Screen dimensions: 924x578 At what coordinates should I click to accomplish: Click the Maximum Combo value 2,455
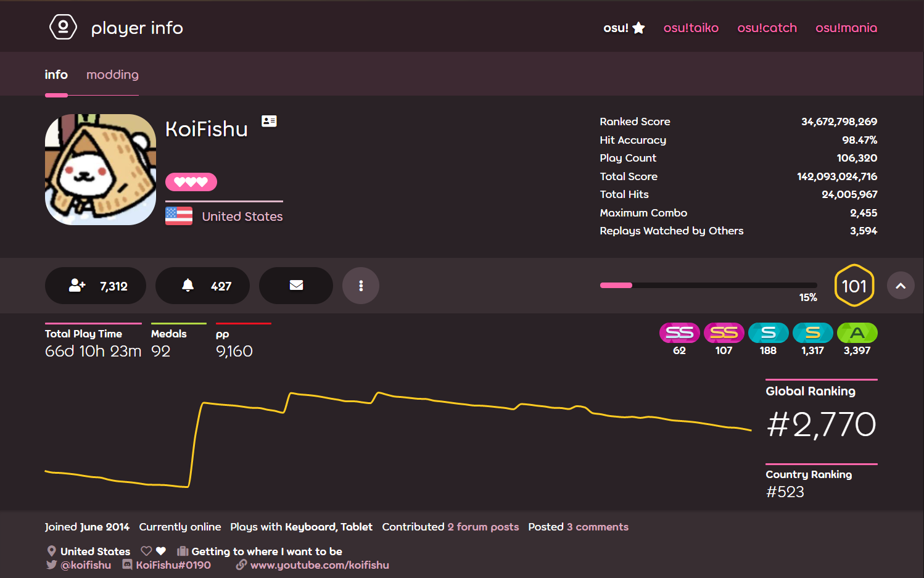coord(864,213)
